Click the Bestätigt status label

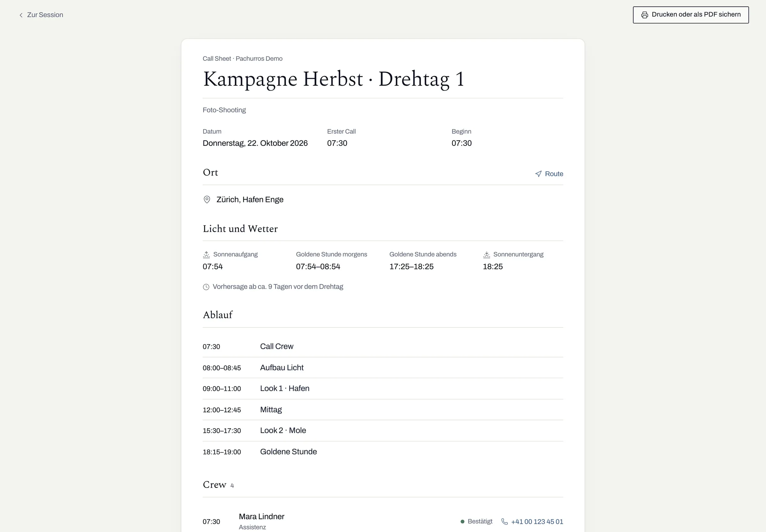[x=480, y=521]
